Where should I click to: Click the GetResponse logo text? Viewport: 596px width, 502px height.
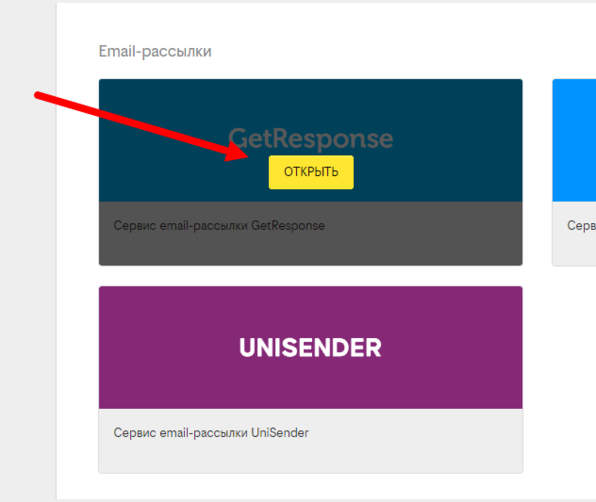[311, 138]
